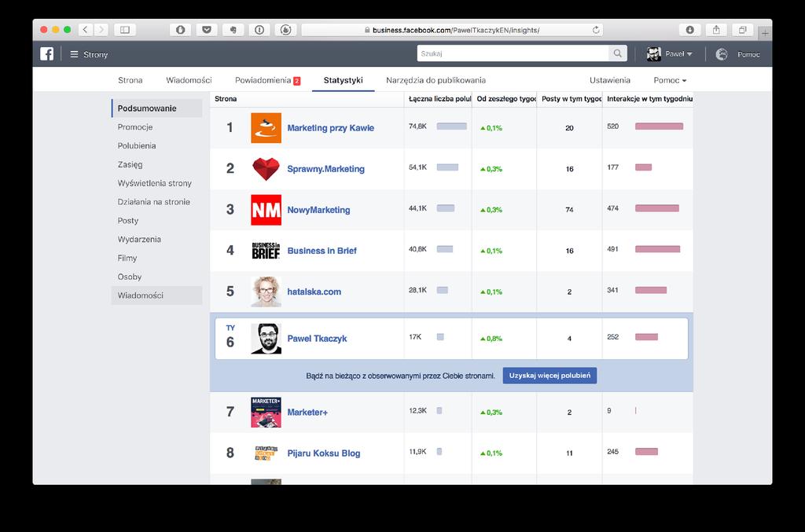Open NowyMarketing page link

319,210
